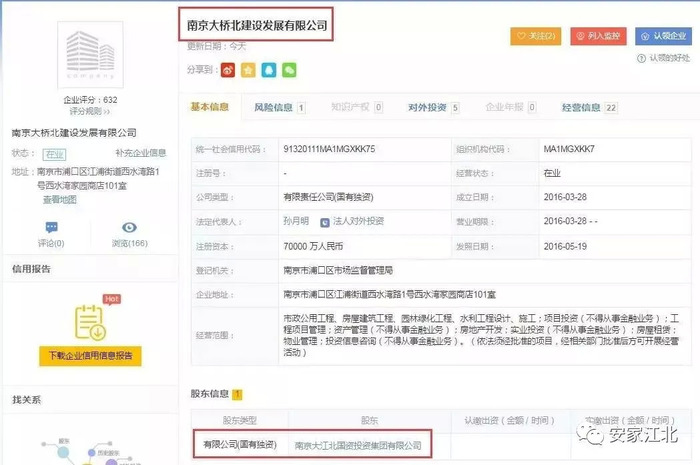Open shareholder 南京大江北国资投资集团有限公司 link
This screenshot has height=465, width=700.
358,445
